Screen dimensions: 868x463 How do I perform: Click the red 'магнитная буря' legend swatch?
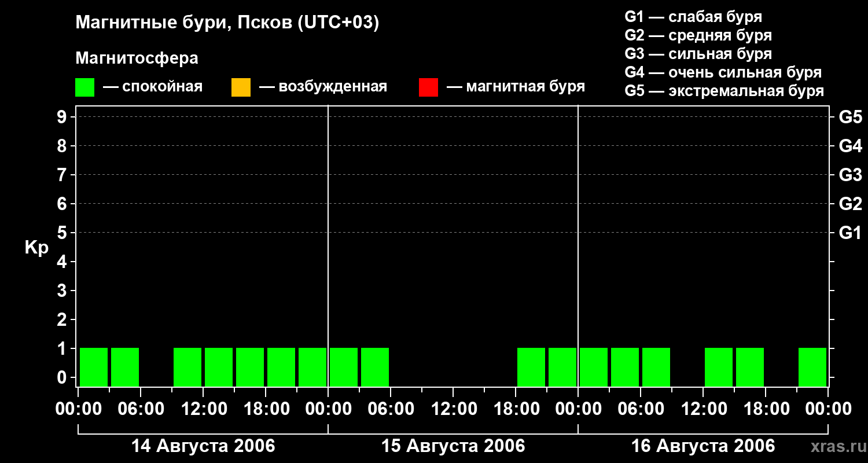pos(428,87)
